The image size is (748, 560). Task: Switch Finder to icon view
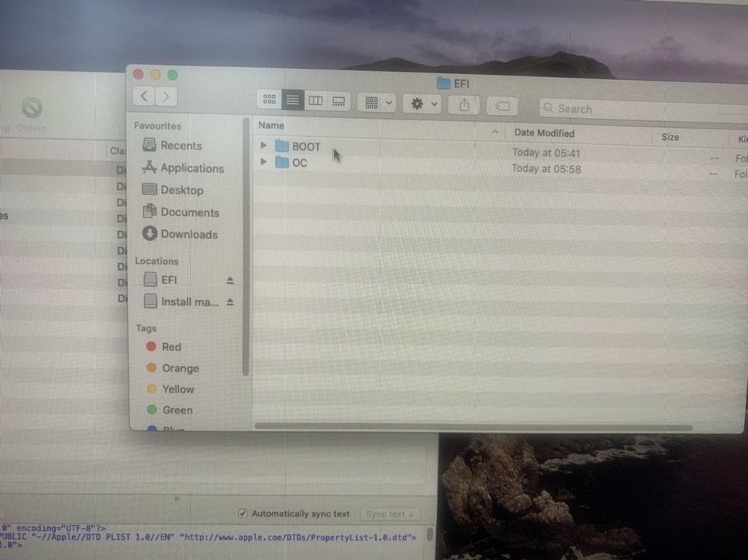(x=269, y=99)
